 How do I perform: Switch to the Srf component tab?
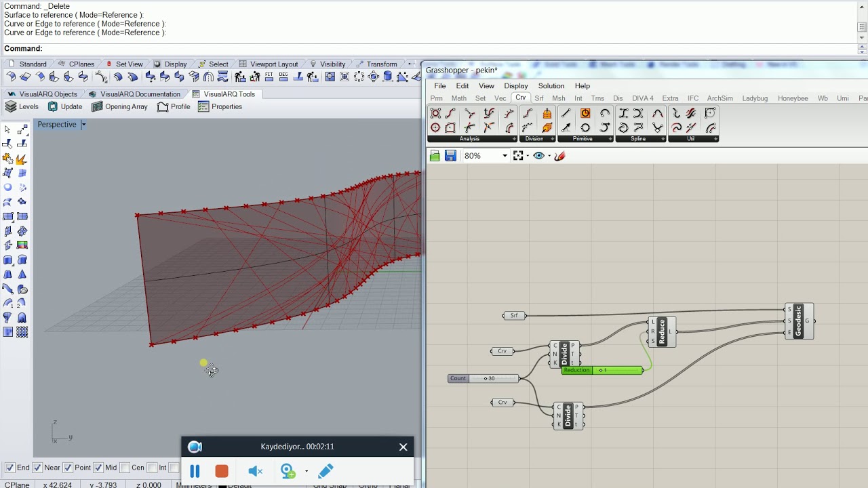tap(539, 98)
